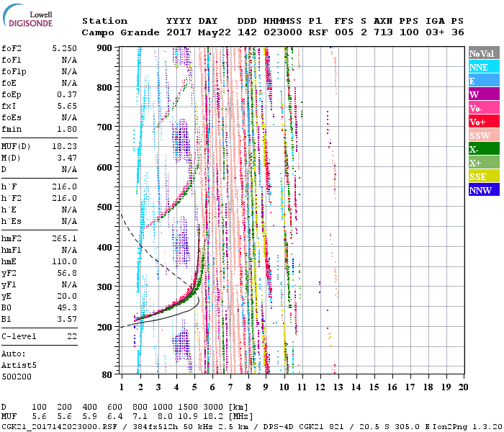Click frequency axis tick 10
The image size is (504, 432).
(285, 387)
